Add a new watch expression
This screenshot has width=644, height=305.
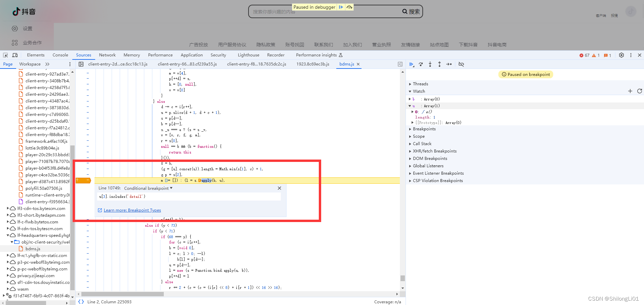[630, 91]
